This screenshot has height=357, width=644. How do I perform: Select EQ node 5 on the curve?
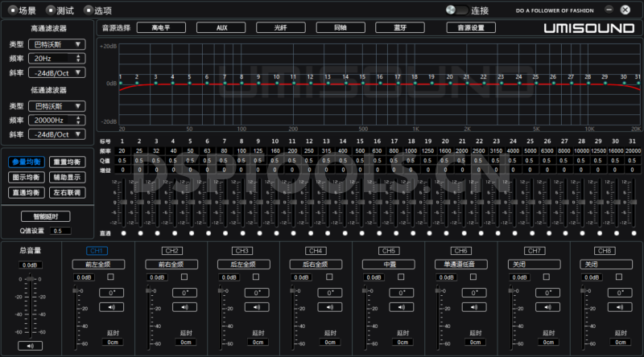click(189, 83)
